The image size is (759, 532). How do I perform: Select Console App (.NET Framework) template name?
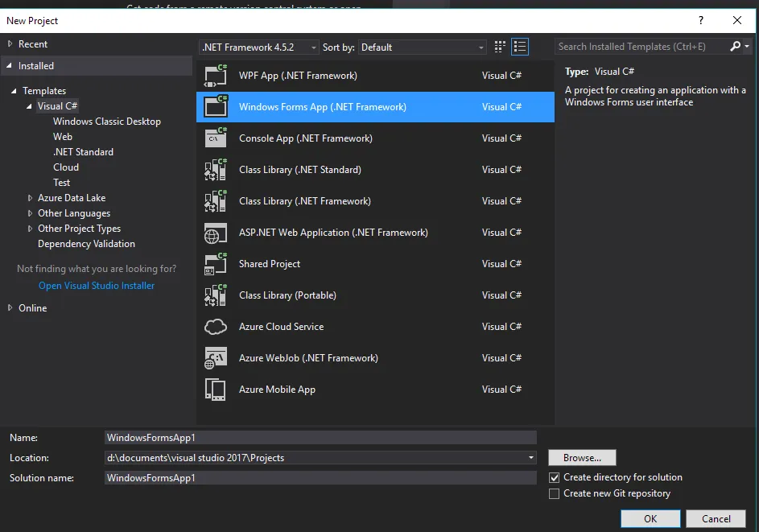coord(306,138)
